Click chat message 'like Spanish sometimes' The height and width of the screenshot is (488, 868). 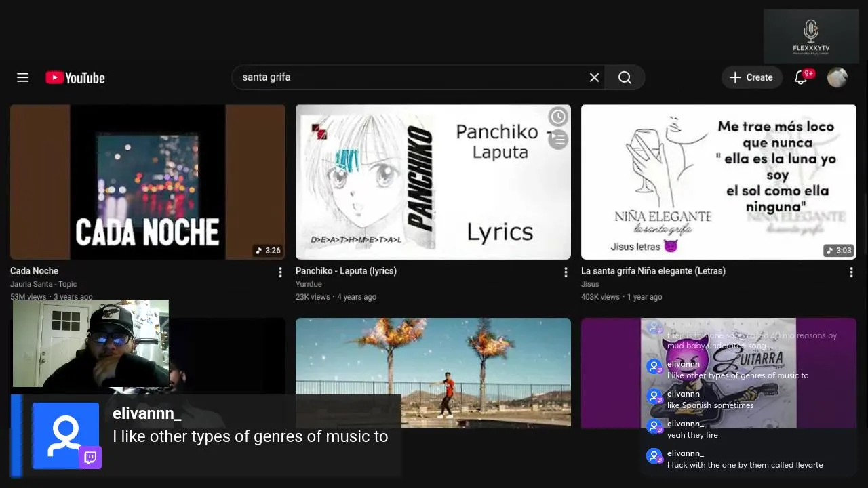tap(710, 405)
